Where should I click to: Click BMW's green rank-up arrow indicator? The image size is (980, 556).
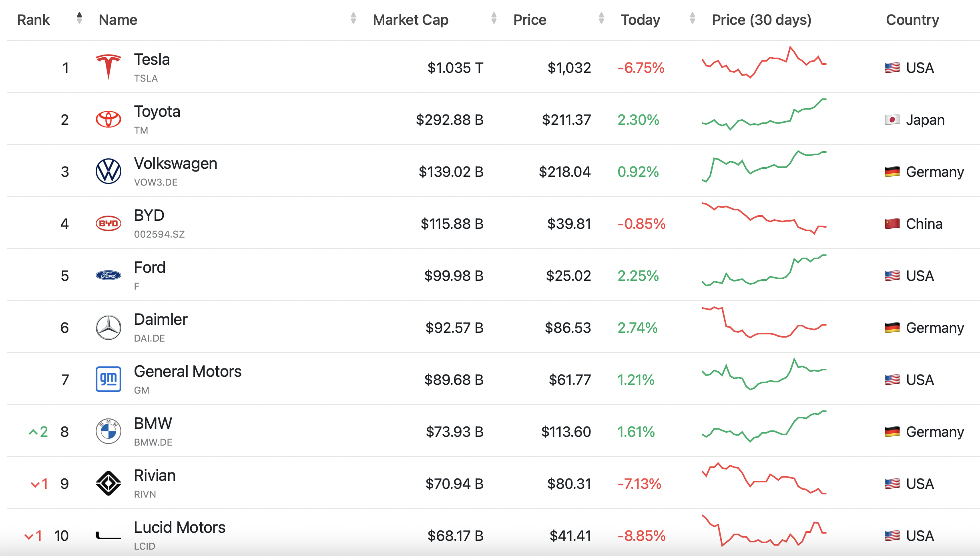click(38, 432)
